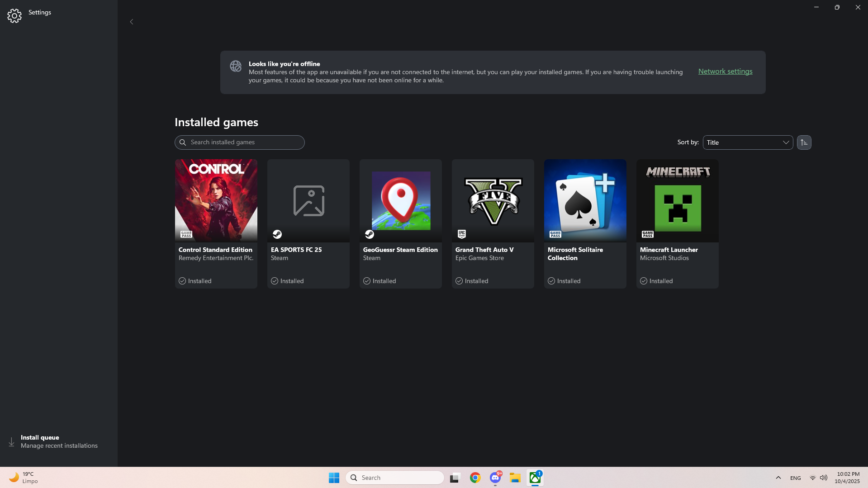Click Game Pass badge on Solitaire card

(x=555, y=234)
